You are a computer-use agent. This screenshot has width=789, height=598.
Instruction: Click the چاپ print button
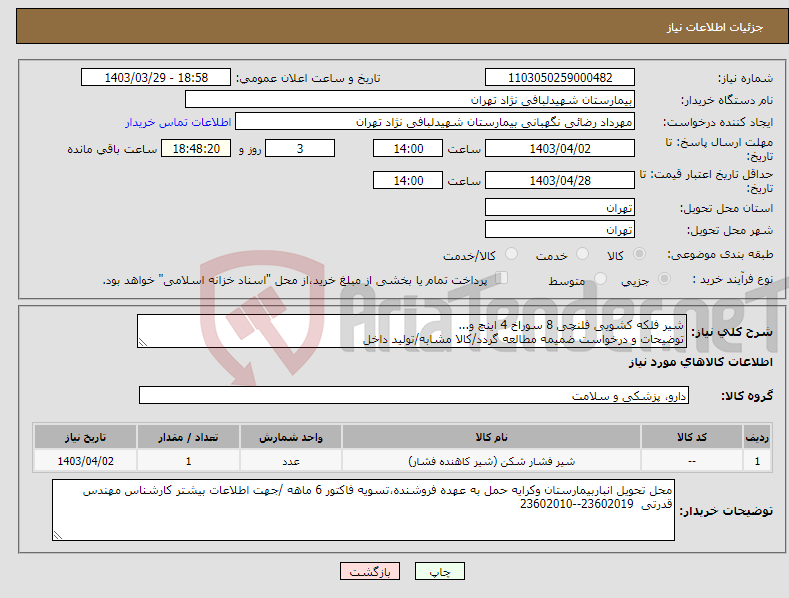(440, 571)
